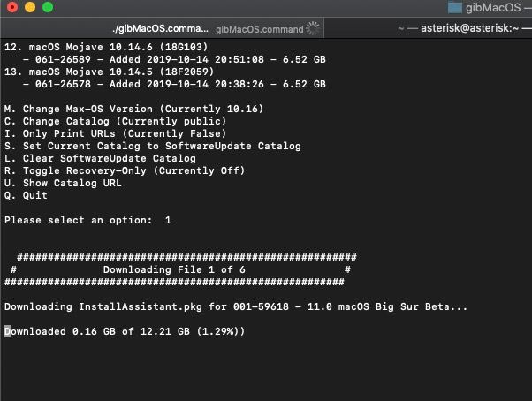Viewport: 532px width, 401px height.
Task: Click the 'R. Toggle Recovery-Only' option line
Action: pos(125,170)
